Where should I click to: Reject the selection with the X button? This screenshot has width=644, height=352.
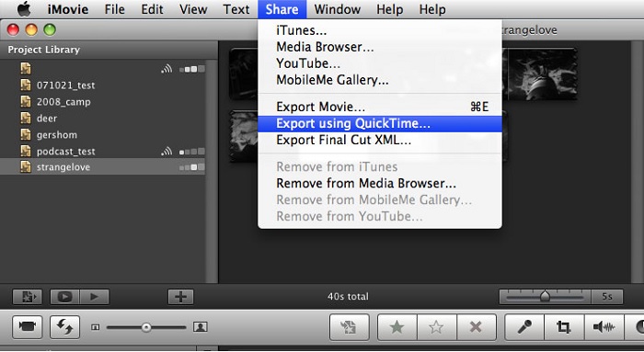[x=476, y=327]
